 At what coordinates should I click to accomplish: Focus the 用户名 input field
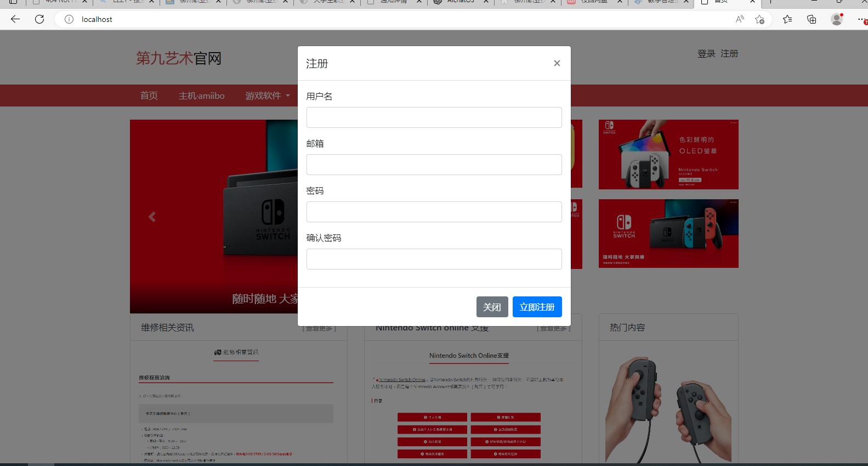tap(434, 117)
